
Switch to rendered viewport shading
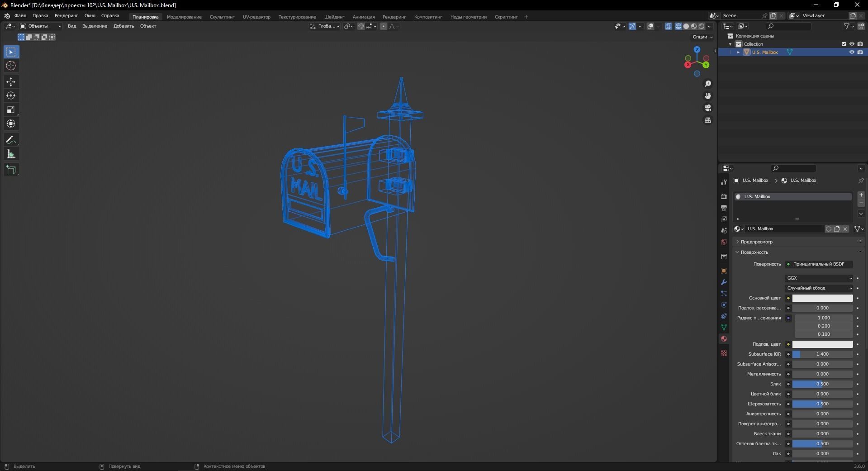click(x=702, y=26)
